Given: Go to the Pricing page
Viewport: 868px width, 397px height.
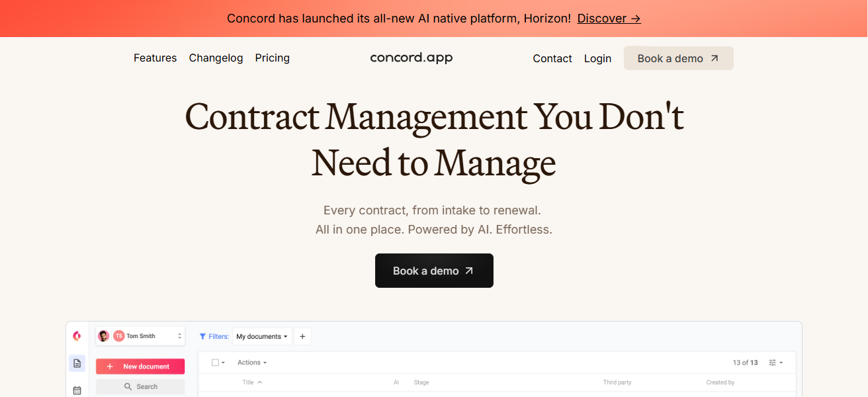Looking at the screenshot, I should tap(272, 58).
